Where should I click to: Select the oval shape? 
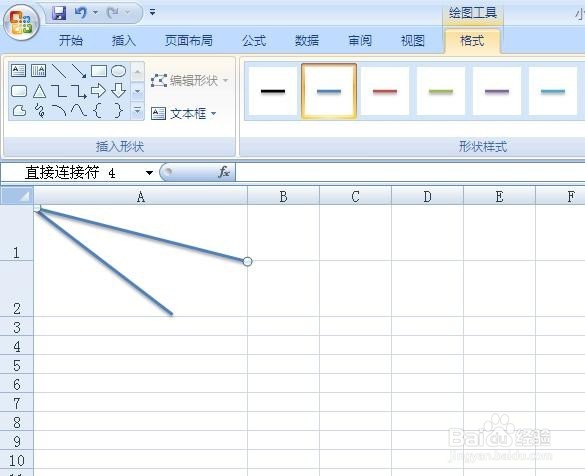119,71
